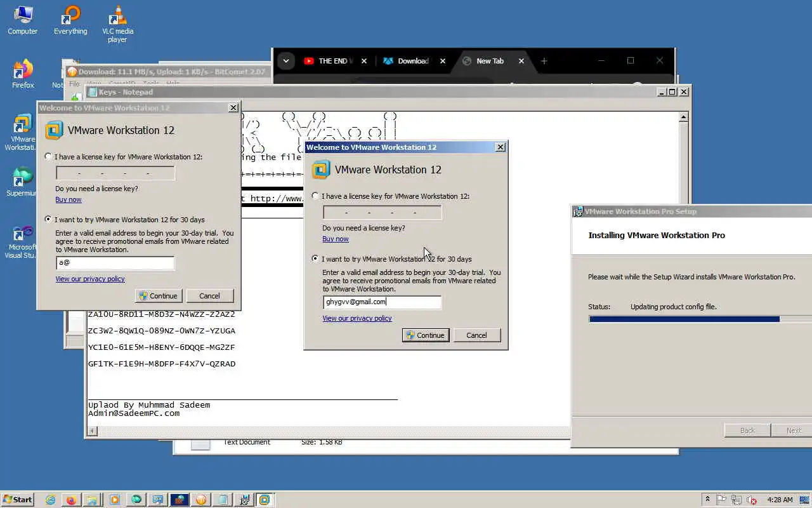Click license key field in dialog with a@
The image size is (812, 508).
click(x=115, y=173)
